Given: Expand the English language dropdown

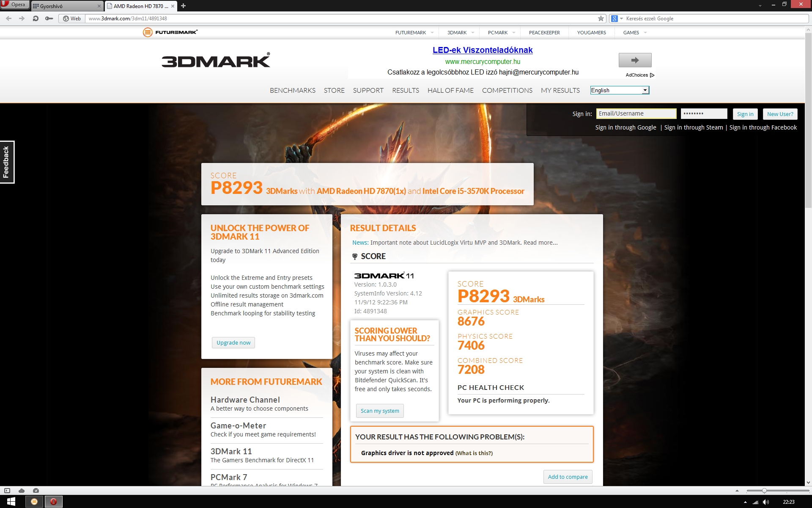Looking at the screenshot, I should coord(645,90).
